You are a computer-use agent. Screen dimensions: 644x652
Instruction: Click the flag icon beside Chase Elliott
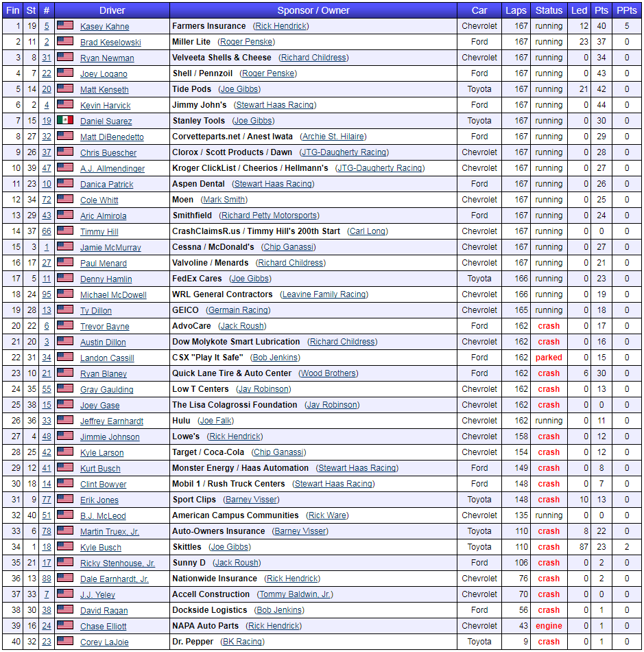tap(65, 625)
